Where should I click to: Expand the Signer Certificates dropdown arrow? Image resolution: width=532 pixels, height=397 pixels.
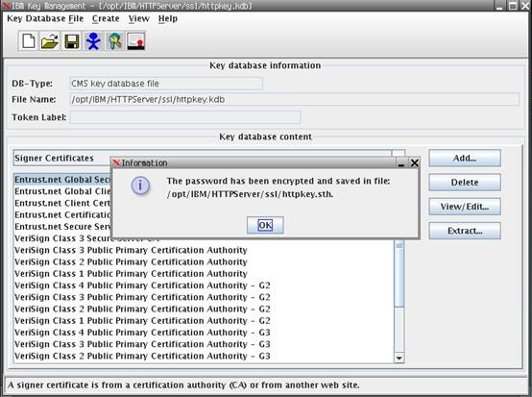coord(399,153)
